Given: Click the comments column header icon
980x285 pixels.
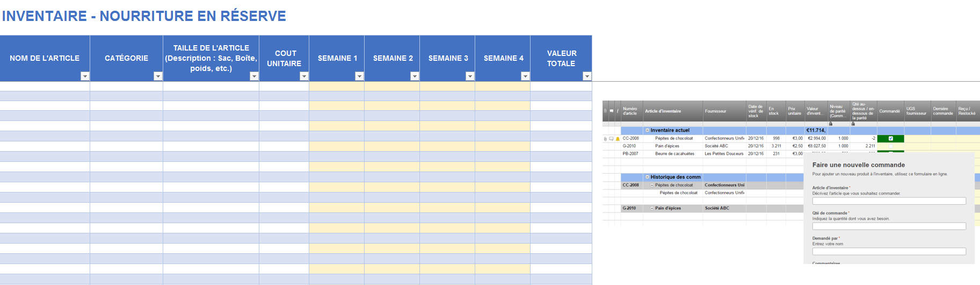Looking at the screenshot, I should click(x=611, y=111).
